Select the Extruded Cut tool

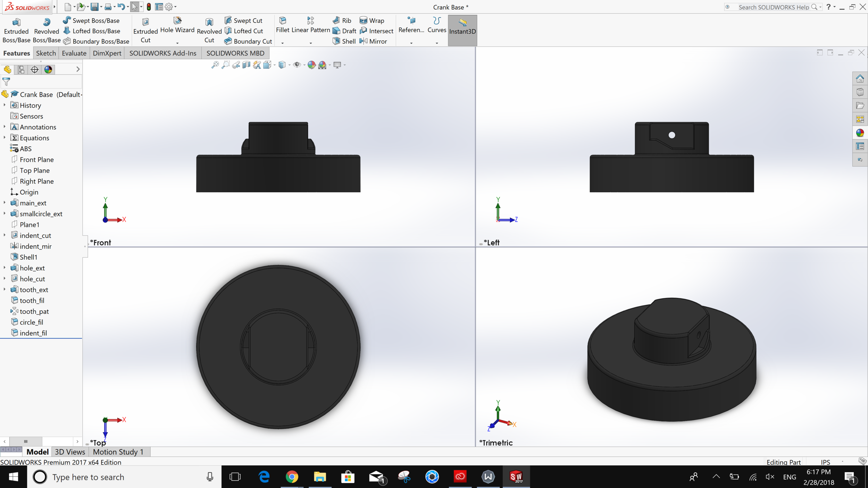click(145, 31)
